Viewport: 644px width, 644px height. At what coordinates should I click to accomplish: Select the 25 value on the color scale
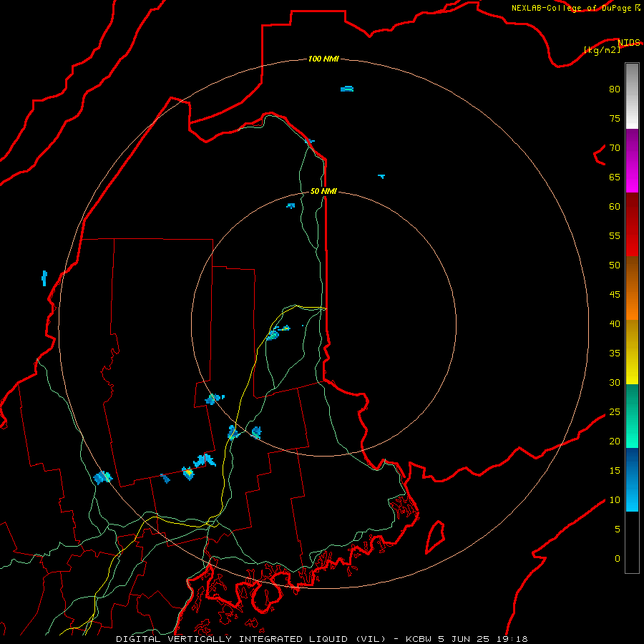click(615, 412)
